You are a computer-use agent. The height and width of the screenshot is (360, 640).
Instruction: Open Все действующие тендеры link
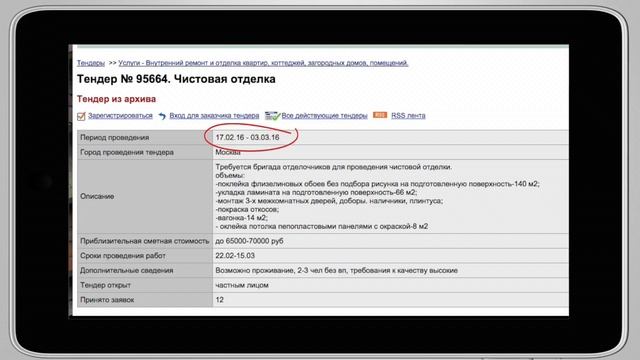click(x=324, y=116)
